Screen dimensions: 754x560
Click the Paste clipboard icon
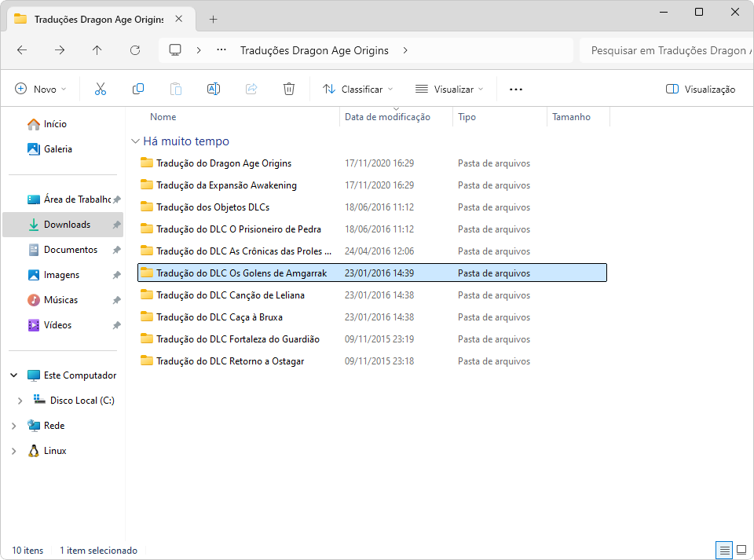176,89
